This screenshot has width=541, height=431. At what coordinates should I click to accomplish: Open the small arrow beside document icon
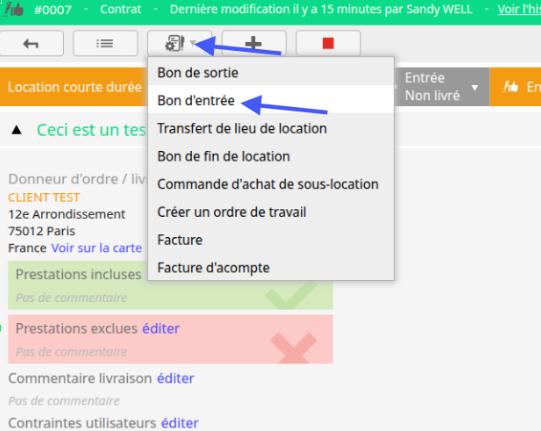193,42
